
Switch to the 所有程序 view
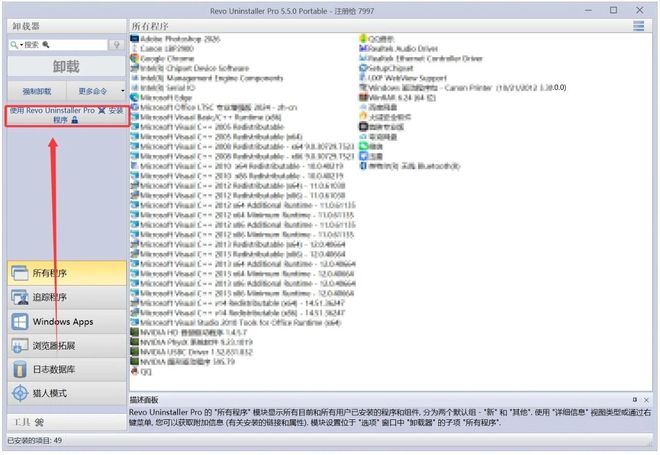(x=67, y=273)
